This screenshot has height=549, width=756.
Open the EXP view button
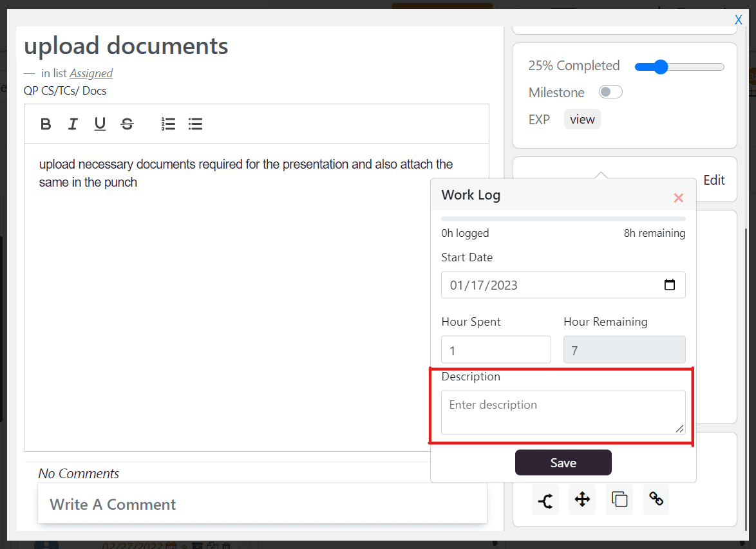click(x=581, y=118)
